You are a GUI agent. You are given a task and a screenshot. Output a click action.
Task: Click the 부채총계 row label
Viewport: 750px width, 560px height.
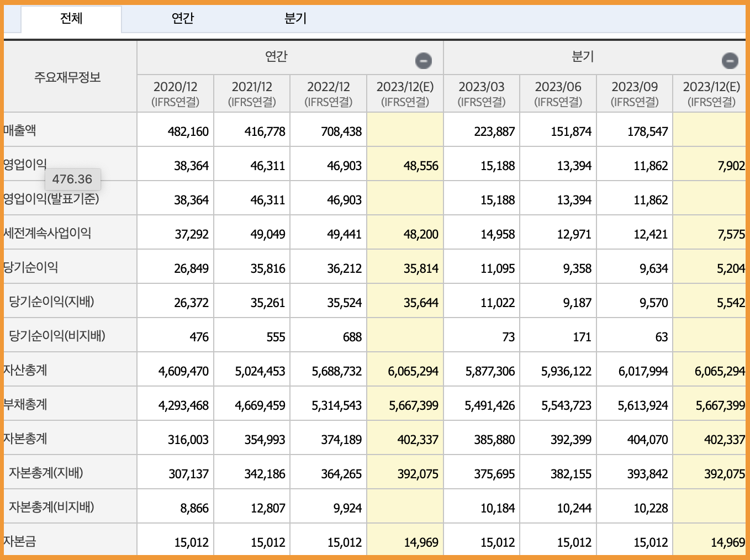(25, 404)
